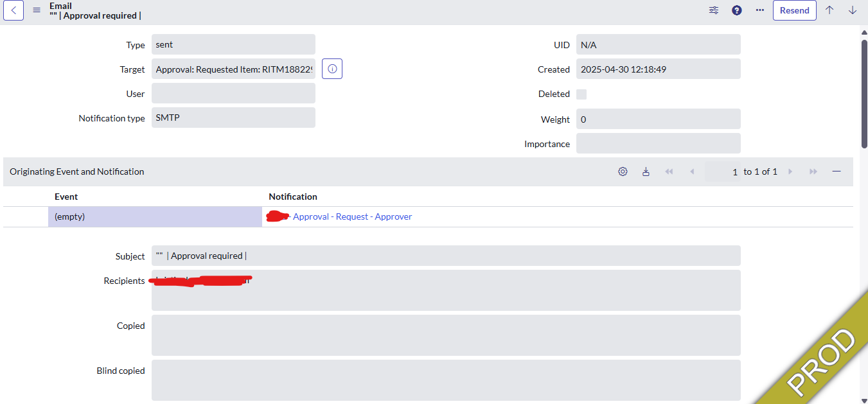Click the vertical scrollbar on the right
Viewport: 868px width, 404px height.
coord(863,83)
